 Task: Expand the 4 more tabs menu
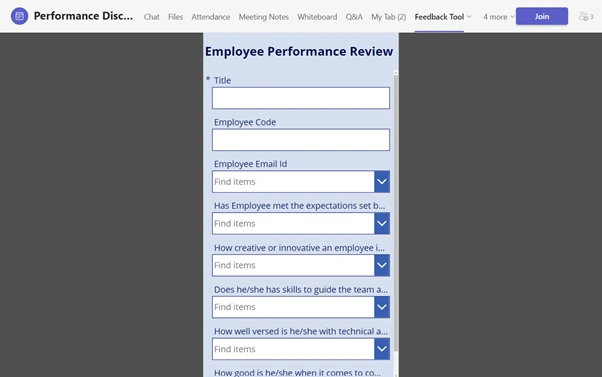(x=498, y=17)
